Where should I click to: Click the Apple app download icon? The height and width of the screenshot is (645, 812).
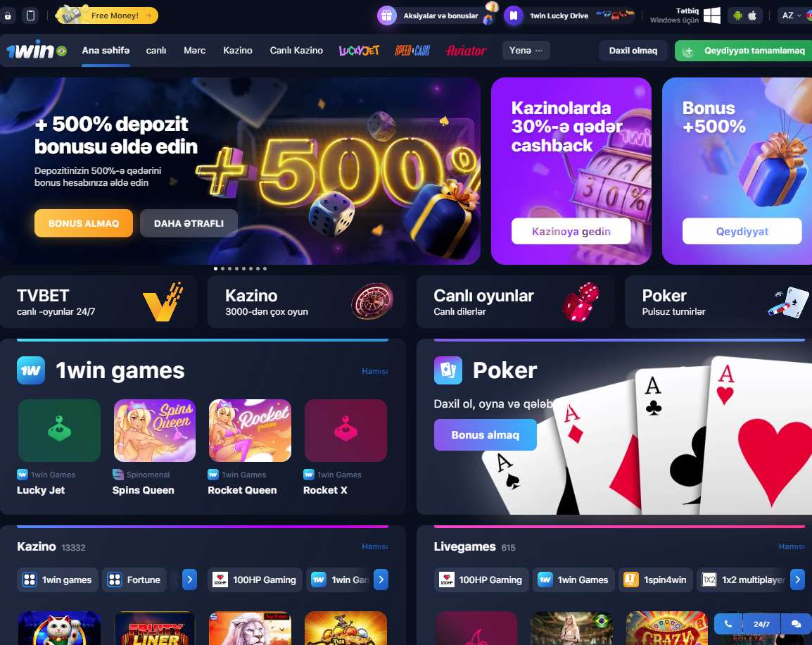[x=752, y=15]
